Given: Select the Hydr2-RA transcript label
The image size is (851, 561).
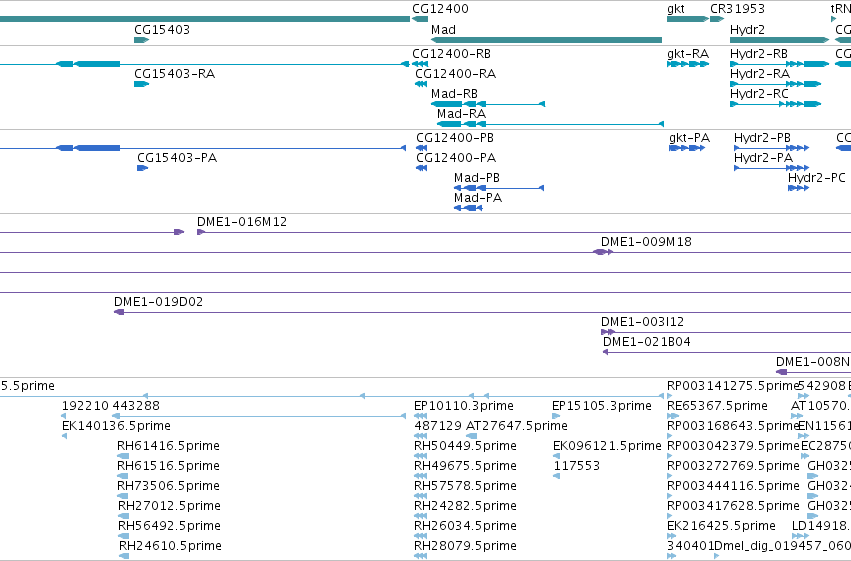Looking at the screenshot, I should coord(760,74).
